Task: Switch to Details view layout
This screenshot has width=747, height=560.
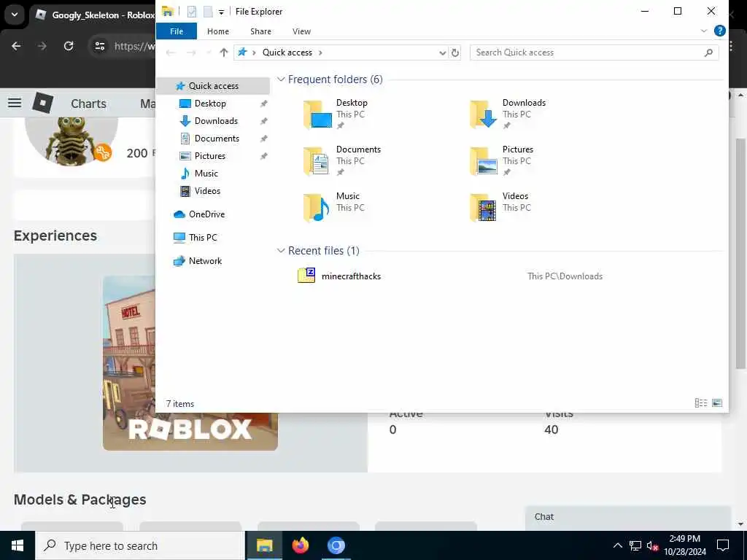Action: tap(701, 403)
